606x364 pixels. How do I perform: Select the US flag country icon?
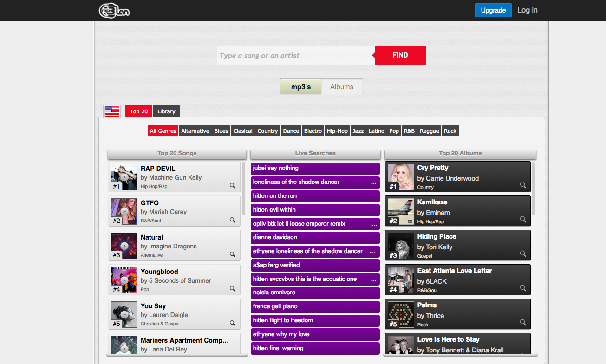[112, 111]
